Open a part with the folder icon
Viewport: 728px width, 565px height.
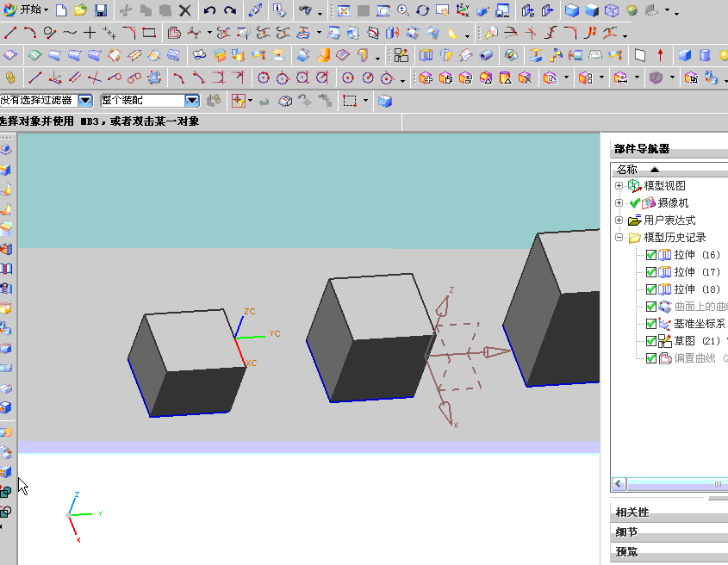pyautogui.click(x=81, y=9)
